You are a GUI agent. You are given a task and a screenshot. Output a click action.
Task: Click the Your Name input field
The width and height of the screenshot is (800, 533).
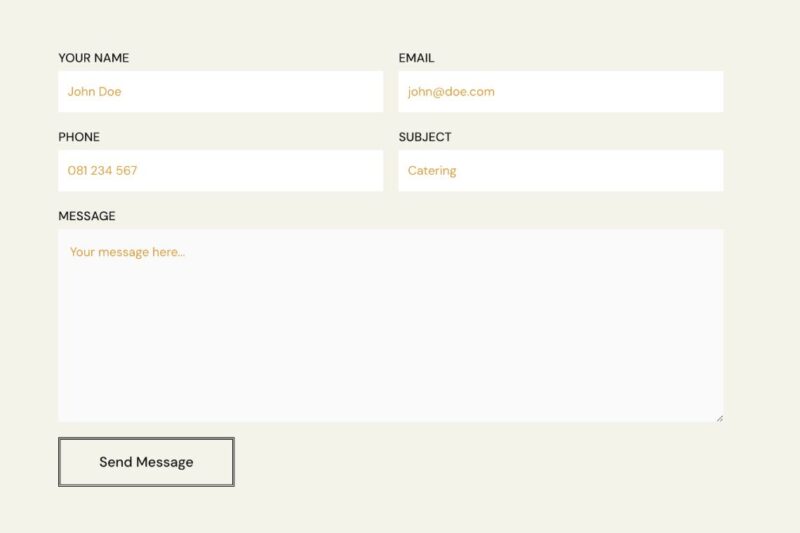pos(220,91)
